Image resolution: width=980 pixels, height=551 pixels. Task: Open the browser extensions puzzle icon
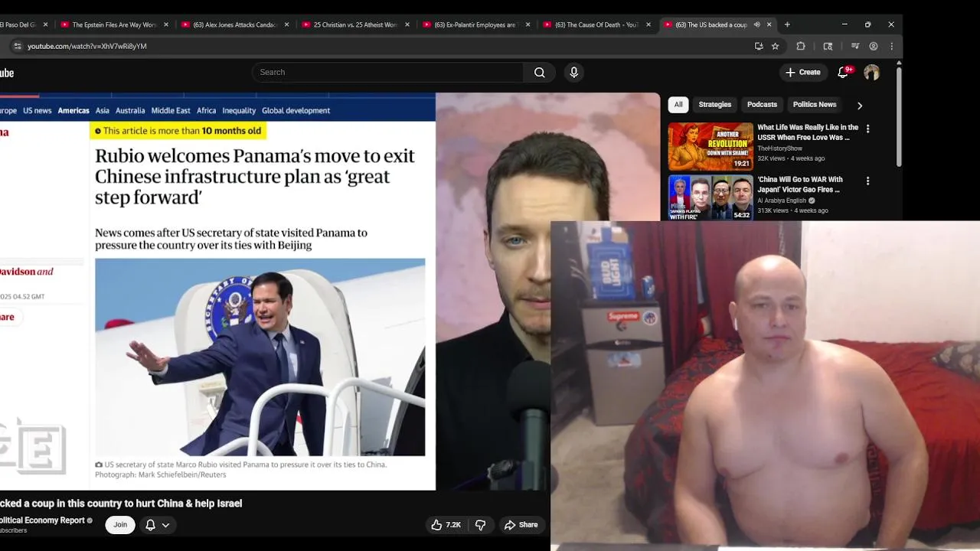point(801,46)
